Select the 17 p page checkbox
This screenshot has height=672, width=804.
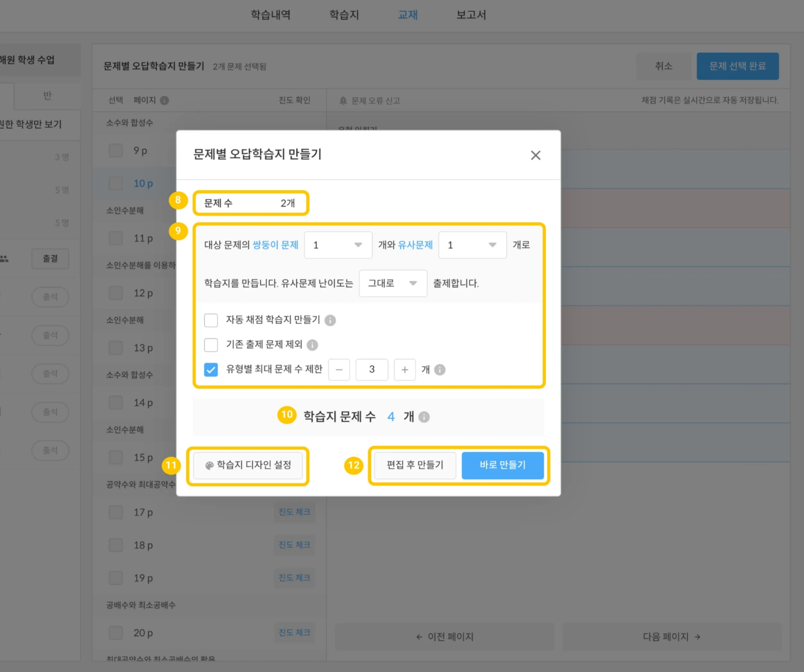coord(115,512)
